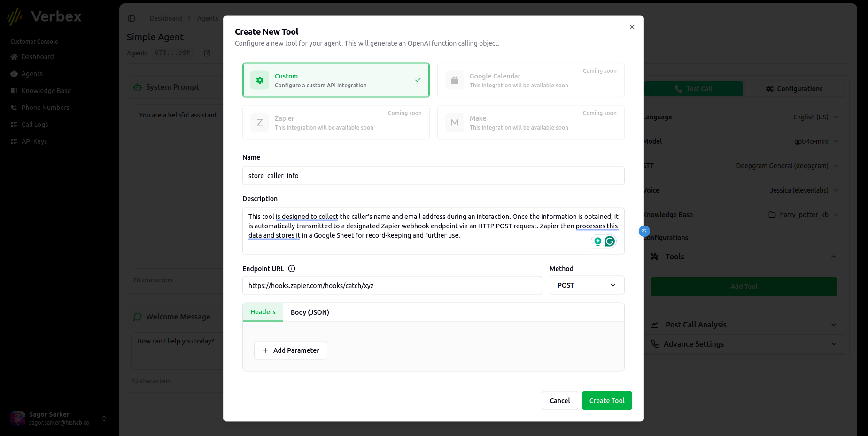Open API Keys in the sidebar
Screen dimensions: 868x436
coord(34,141)
